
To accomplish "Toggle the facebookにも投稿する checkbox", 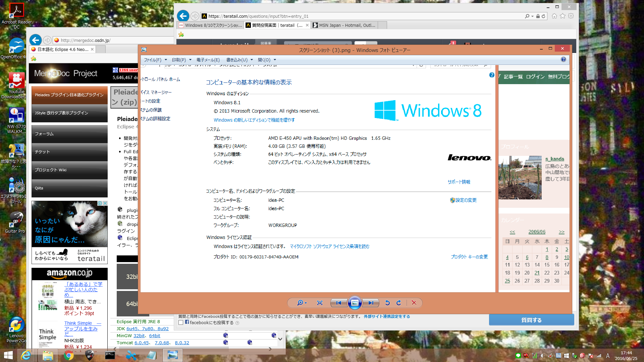I will tap(181, 322).
